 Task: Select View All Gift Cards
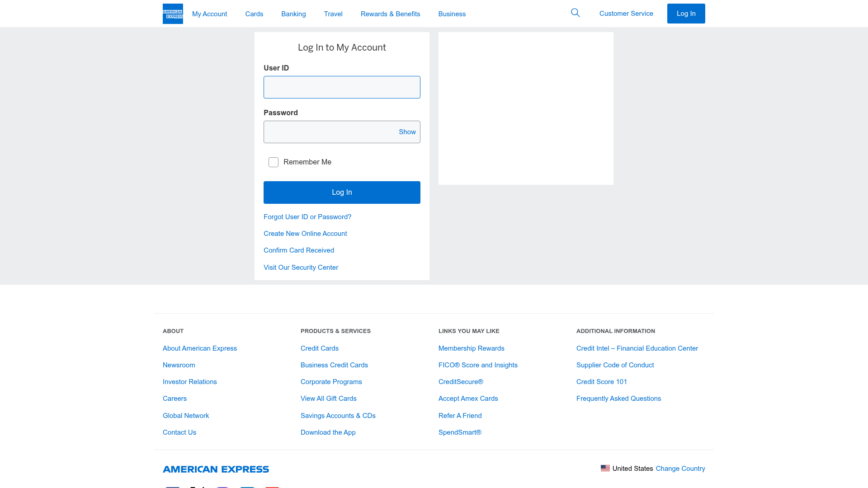tap(329, 399)
